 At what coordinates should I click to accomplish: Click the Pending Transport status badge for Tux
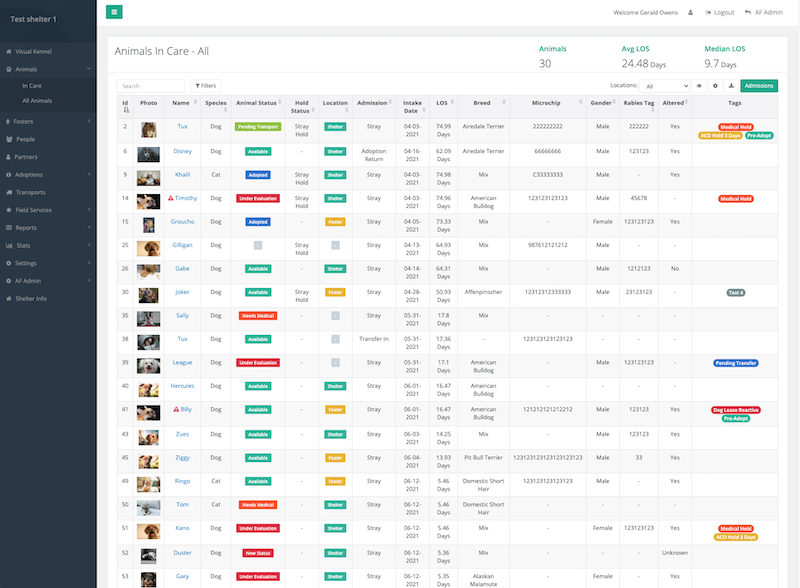point(257,127)
